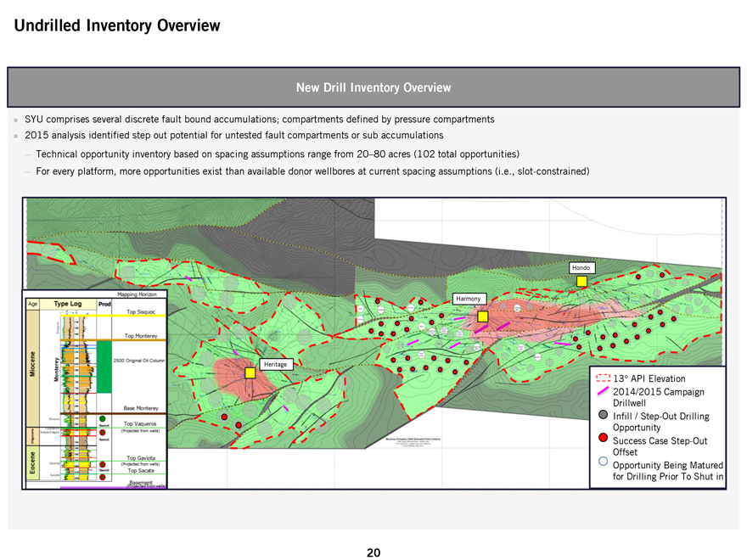Click the New Drill Inventory Overview header bar
This screenshot has height=560, width=747.
[x=373, y=87]
